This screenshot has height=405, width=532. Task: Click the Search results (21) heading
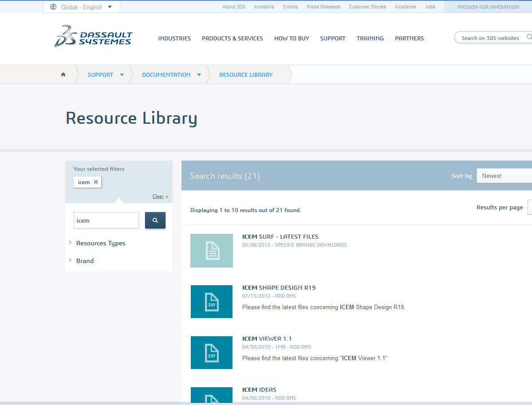pyautogui.click(x=225, y=176)
